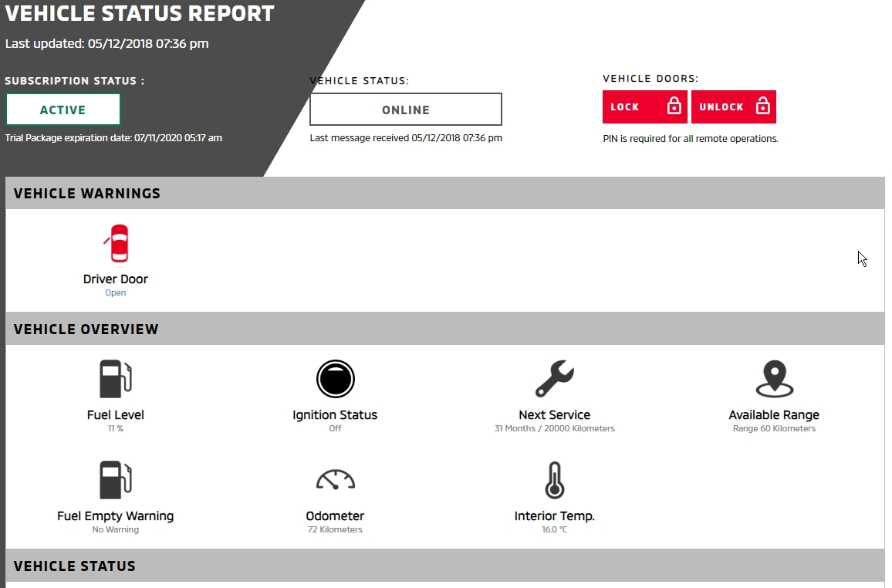
Task: Click the Interior Temp. label
Action: click(x=555, y=516)
